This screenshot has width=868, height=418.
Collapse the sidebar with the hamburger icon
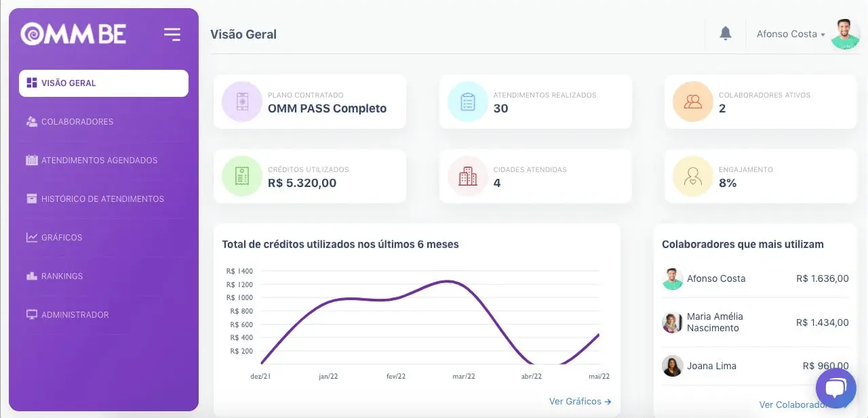[x=172, y=34]
